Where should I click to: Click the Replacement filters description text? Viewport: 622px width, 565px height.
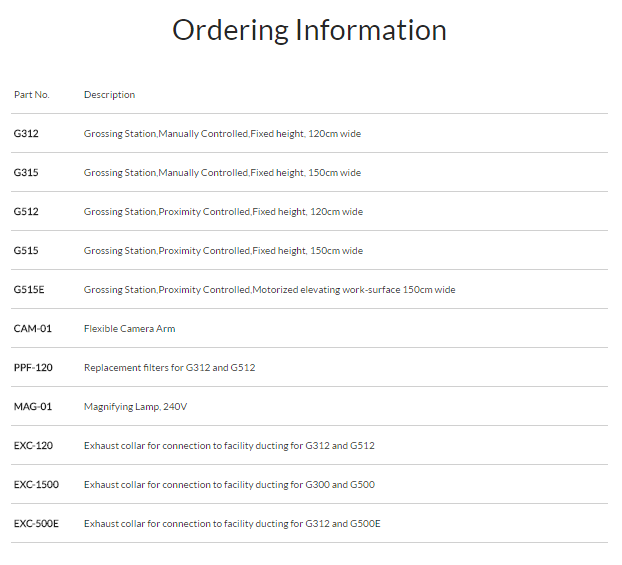[169, 368]
